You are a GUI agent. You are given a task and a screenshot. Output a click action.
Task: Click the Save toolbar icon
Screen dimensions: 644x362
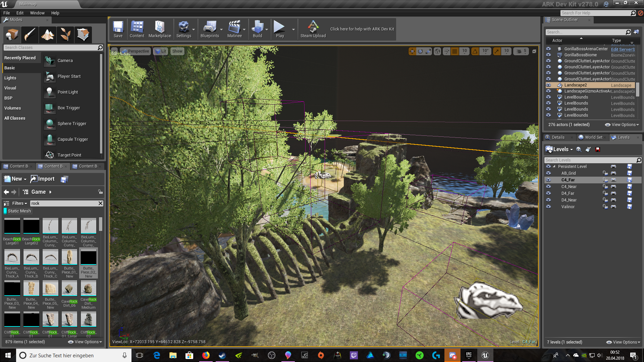click(118, 29)
